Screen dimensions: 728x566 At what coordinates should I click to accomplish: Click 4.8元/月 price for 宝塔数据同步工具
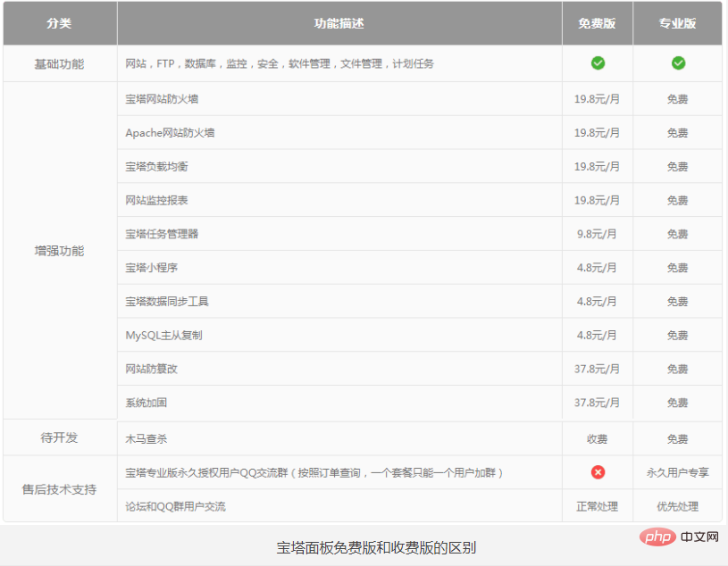click(597, 302)
